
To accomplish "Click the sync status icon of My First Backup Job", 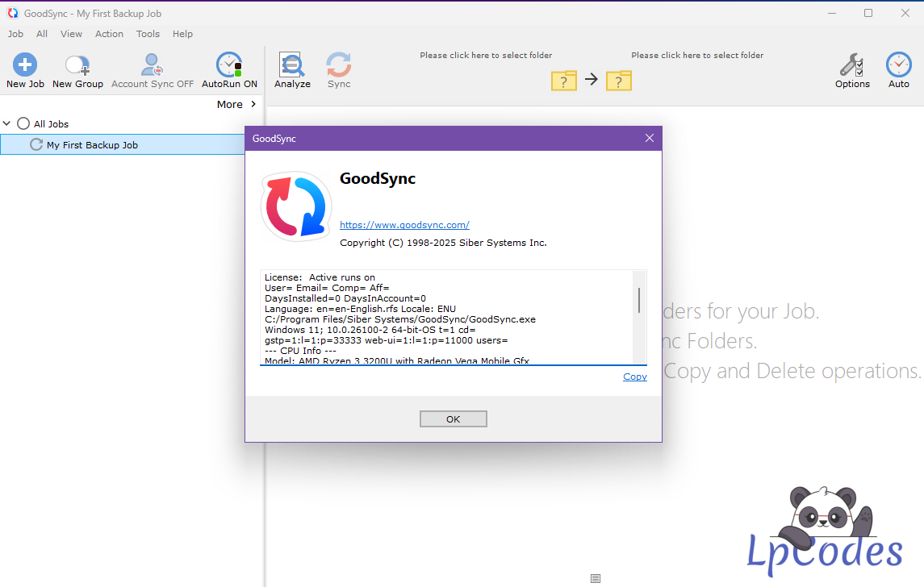I will 36,145.
